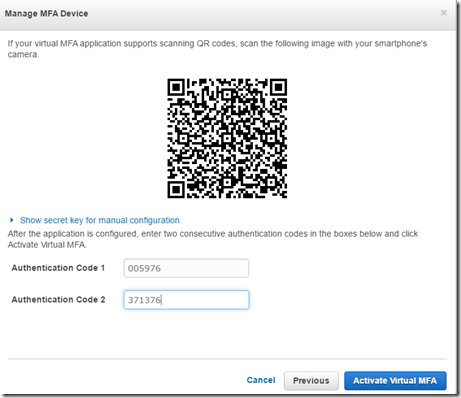Image resolution: width=461 pixels, height=398 pixels.
Task: Click the 005976 code text
Action: [x=144, y=268]
